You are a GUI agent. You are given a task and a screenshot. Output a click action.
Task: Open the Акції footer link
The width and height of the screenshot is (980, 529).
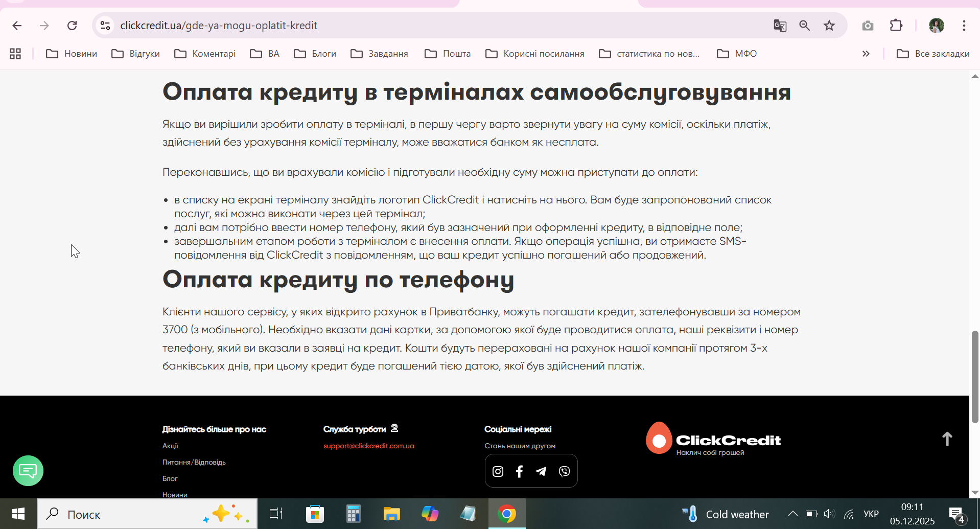pos(170,446)
